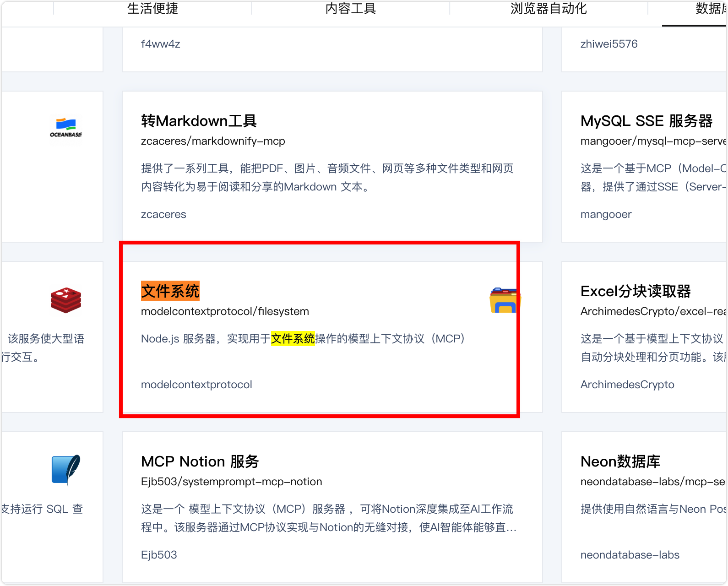Open the MCP Notion 服务 card title
Image resolution: width=728 pixels, height=586 pixels.
coord(200,461)
